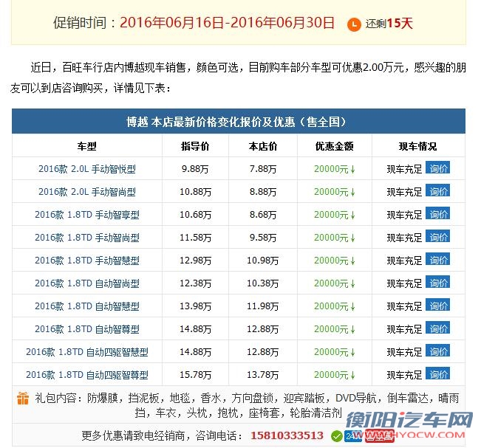Click the 本店价 cell 9.58万

pos(263,238)
